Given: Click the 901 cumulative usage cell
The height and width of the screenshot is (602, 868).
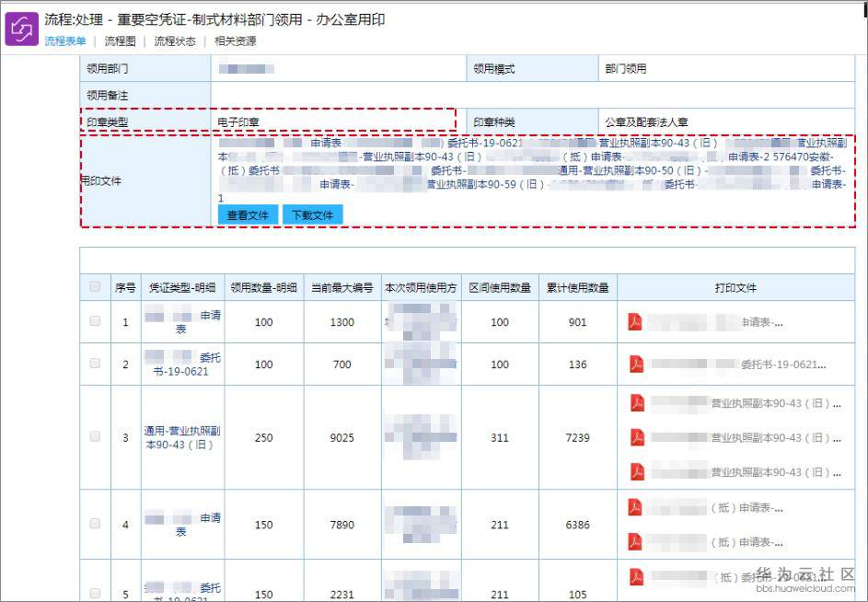Looking at the screenshot, I should tap(578, 322).
